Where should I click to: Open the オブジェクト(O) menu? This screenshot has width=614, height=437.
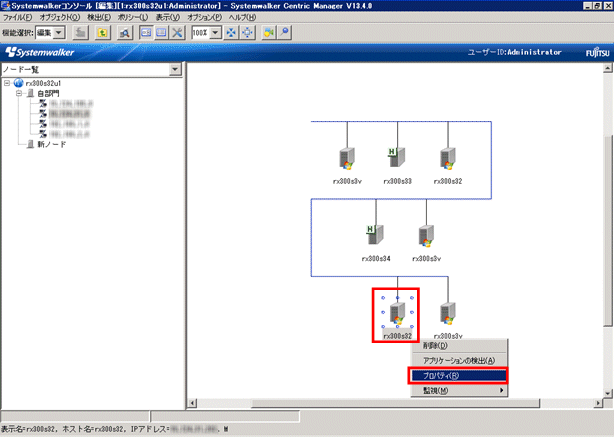tap(60, 17)
